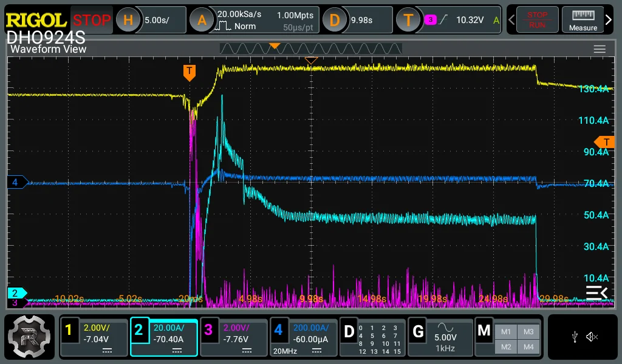Click the hamburger menu in Waveform View
The width and height of the screenshot is (622, 364).
tap(600, 49)
